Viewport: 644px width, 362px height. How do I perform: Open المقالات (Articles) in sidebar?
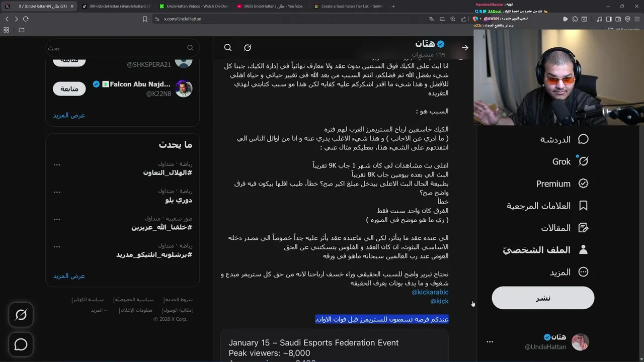[565, 228]
